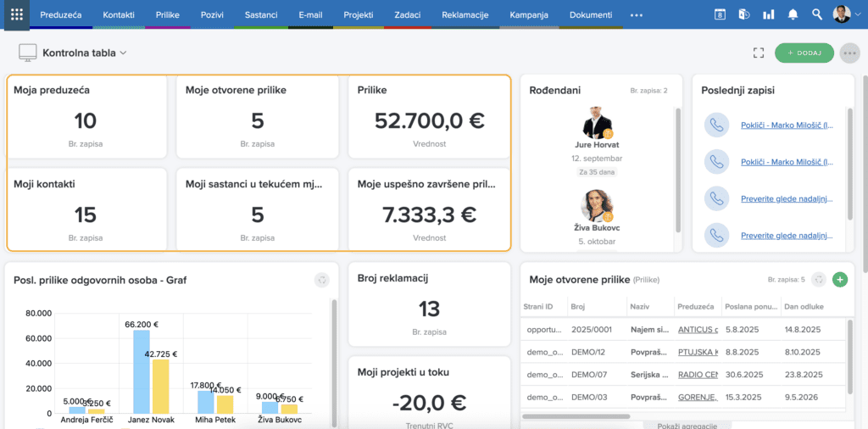
Task: Expand the user account chevron
Action: tap(858, 15)
